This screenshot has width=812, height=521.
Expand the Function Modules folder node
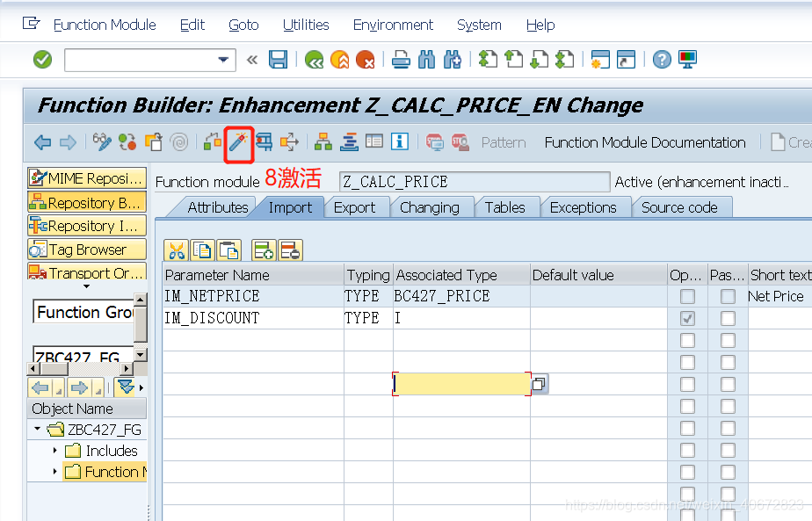(x=54, y=472)
